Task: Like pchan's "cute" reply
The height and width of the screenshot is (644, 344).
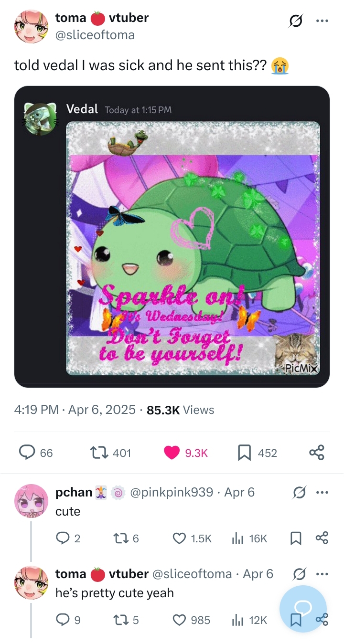Action: click(179, 538)
